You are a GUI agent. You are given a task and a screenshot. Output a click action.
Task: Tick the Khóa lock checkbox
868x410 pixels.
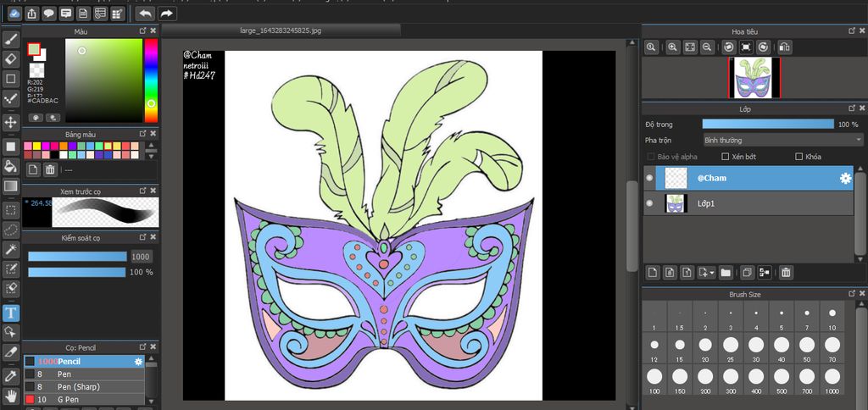pyautogui.click(x=798, y=157)
